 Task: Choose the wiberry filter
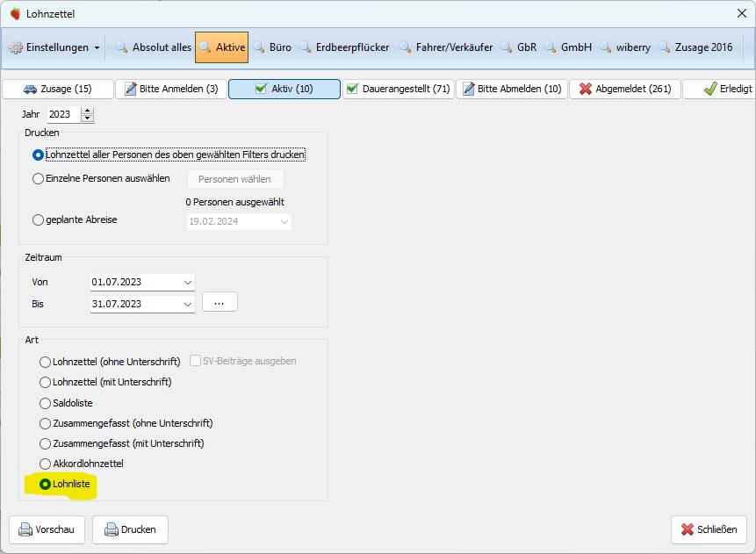(625, 47)
